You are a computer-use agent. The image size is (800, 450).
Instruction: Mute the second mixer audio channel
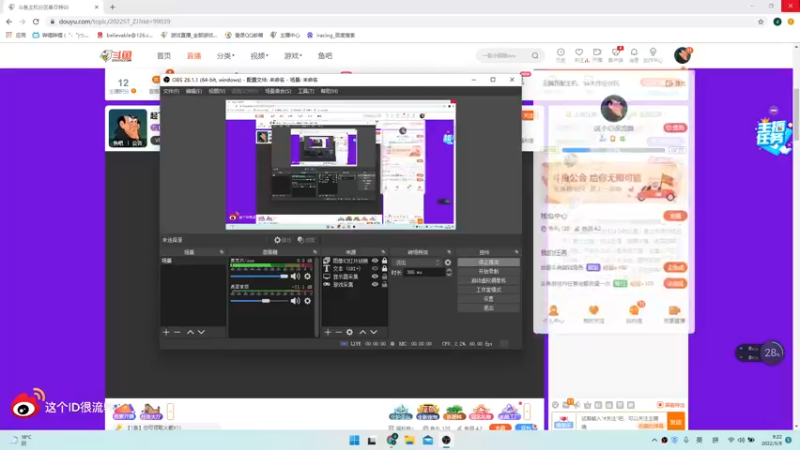click(x=295, y=301)
